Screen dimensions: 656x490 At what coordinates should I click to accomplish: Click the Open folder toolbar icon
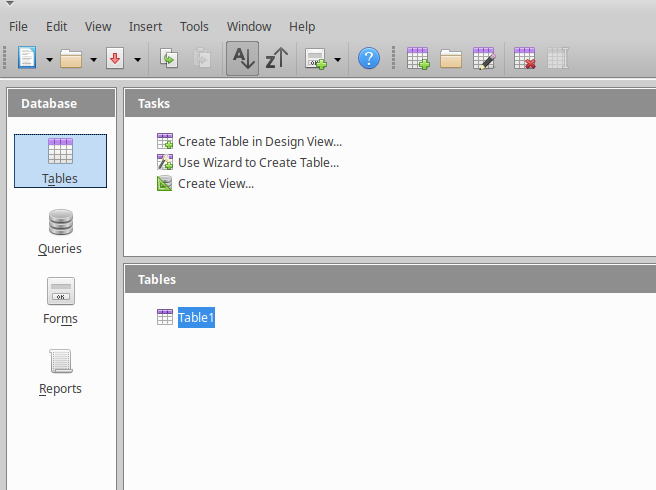71,59
